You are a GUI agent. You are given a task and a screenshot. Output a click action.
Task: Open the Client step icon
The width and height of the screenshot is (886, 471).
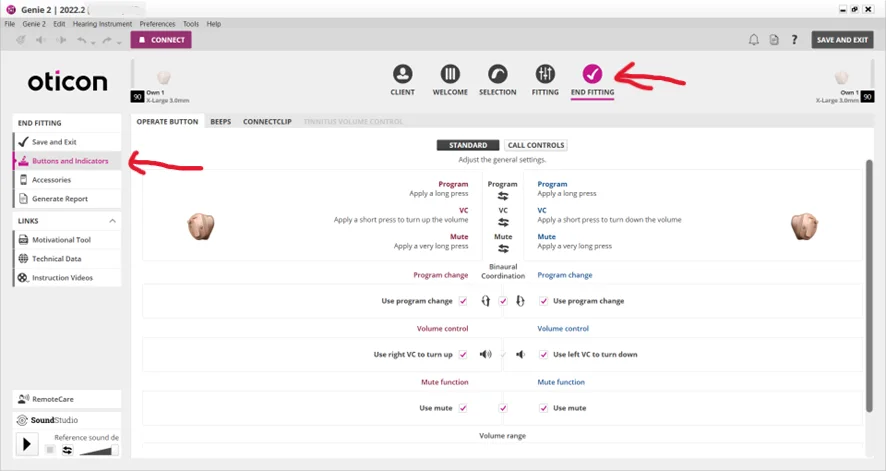(x=402, y=74)
